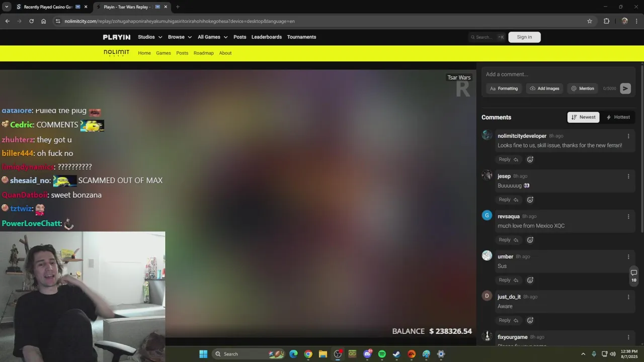
Task: Open Nolimit Posts tab
Action: [x=182, y=53]
